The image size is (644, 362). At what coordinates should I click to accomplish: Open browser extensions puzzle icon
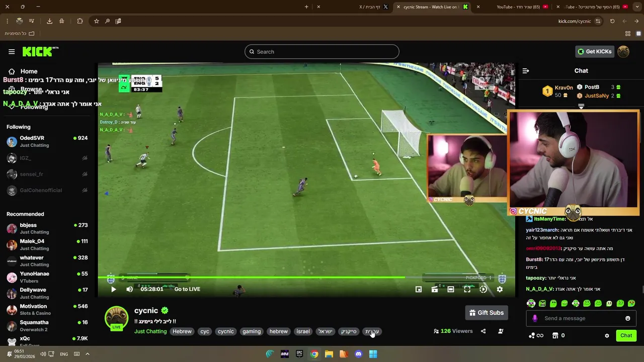pos(80,21)
